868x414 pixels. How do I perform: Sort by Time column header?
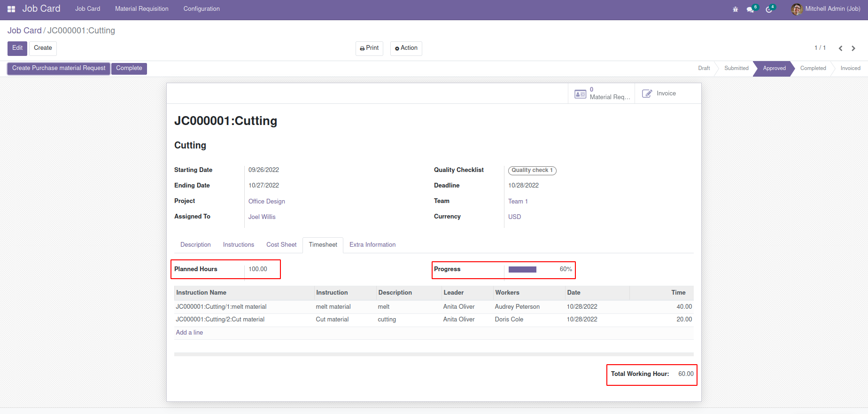coord(662,293)
